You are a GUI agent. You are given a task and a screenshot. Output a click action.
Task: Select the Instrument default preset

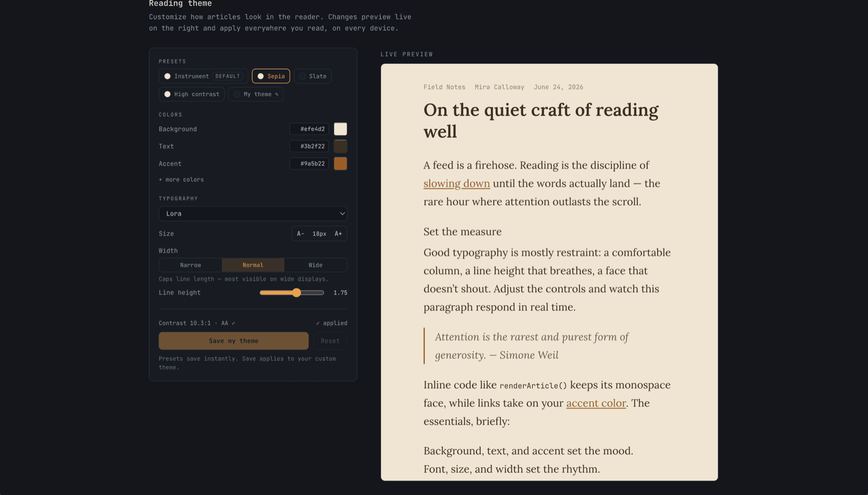pos(203,76)
